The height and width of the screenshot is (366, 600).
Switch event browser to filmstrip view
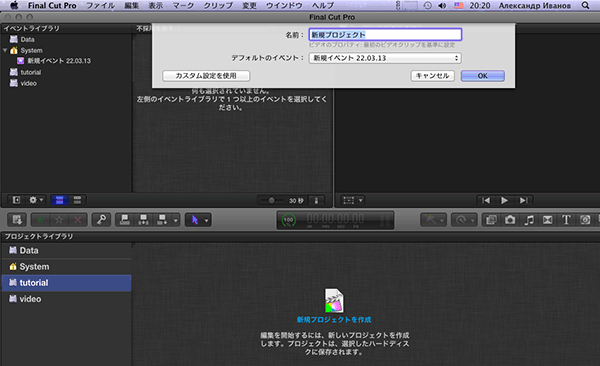[59, 200]
